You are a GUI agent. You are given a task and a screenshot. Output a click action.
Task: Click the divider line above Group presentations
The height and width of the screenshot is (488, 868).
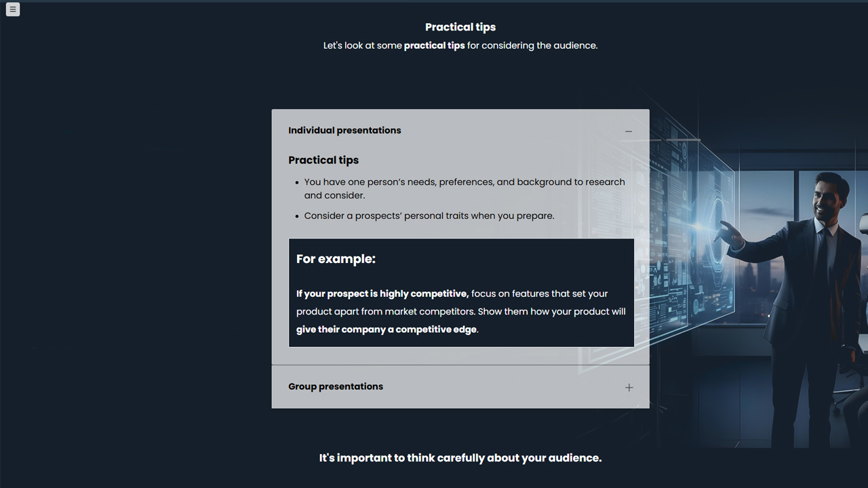click(460, 365)
